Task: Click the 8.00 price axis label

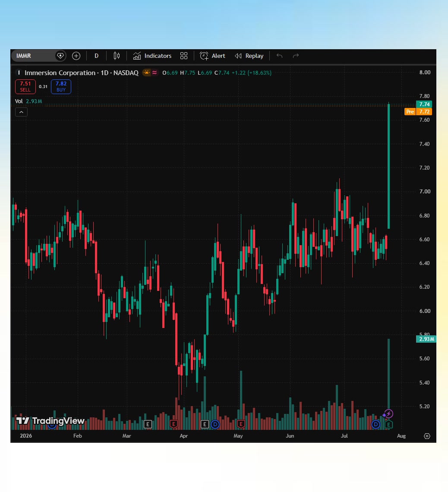Action: 425,73
